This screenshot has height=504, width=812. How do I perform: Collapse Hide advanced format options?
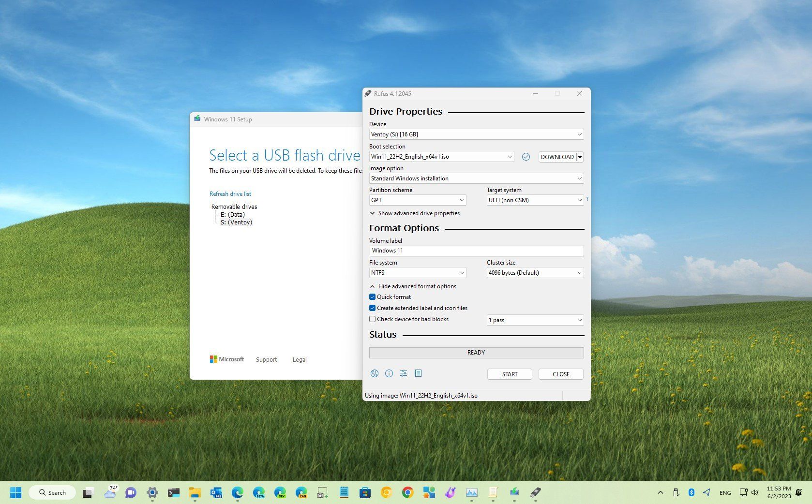[x=413, y=286]
